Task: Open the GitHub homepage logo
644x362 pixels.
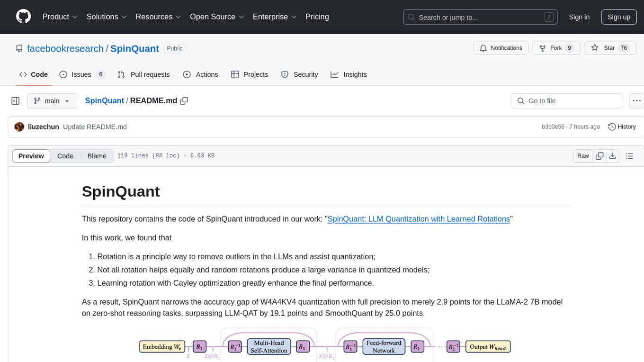Action: [x=23, y=17]
